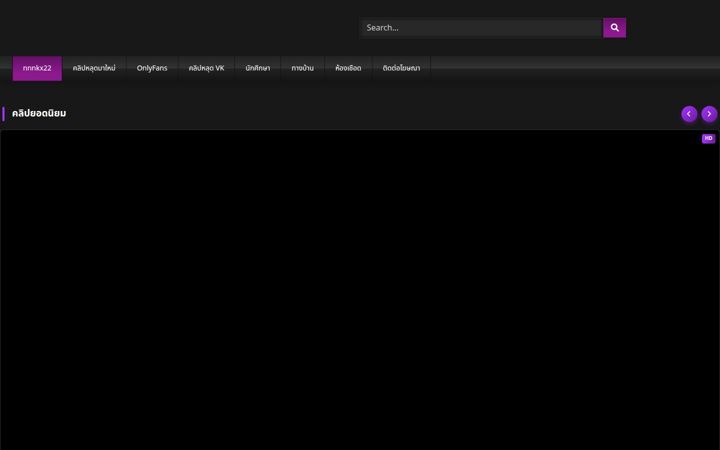This screenshot has width=720, height=450.
Task: Open the คลิปหลุด VK menu item
Action: point(206,68)
